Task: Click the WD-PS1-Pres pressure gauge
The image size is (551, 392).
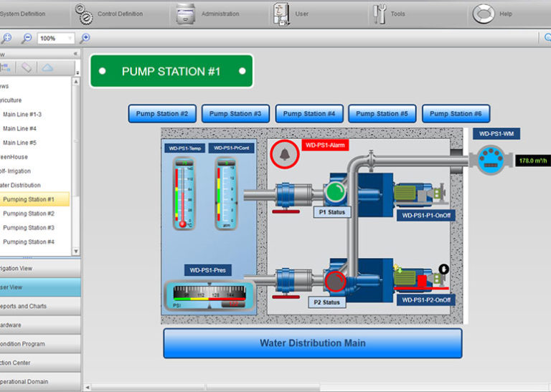Action: [206, 295]
